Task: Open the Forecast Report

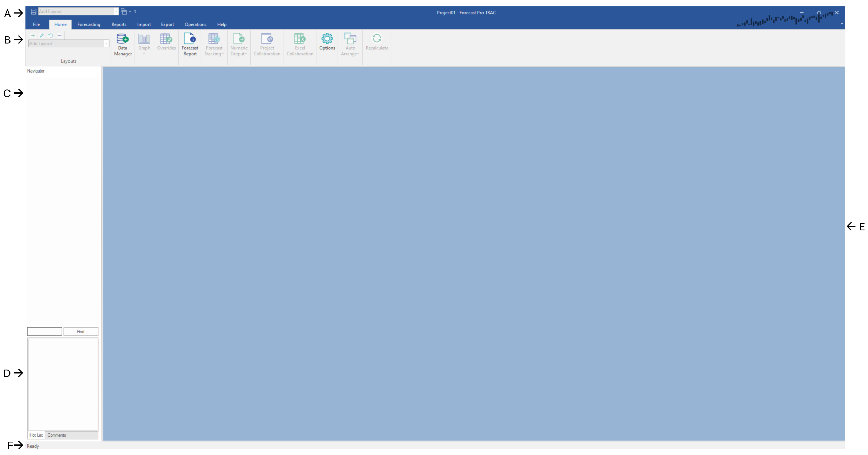Action: click(x=190, y=44)
